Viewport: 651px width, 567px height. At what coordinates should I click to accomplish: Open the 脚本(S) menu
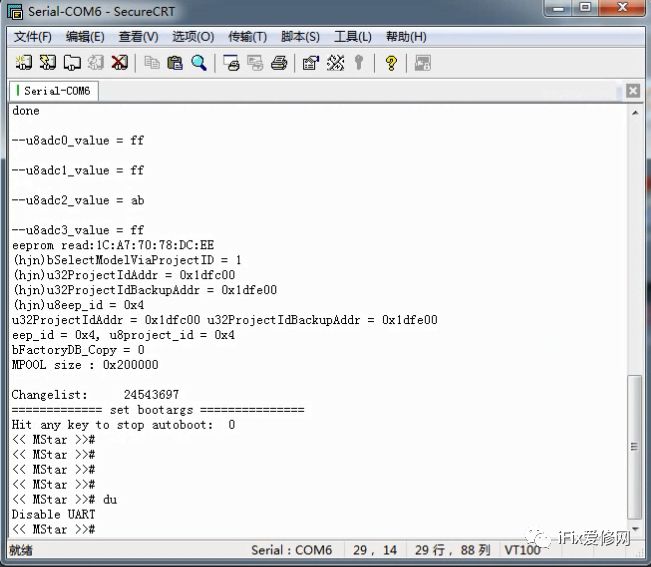pyautogui.click(x=300, y=37)
